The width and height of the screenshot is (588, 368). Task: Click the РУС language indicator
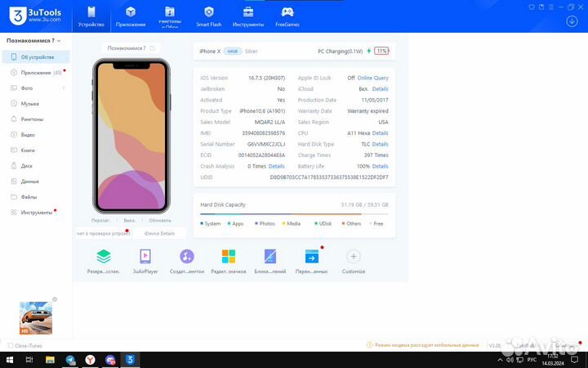[x=532, y=360]
